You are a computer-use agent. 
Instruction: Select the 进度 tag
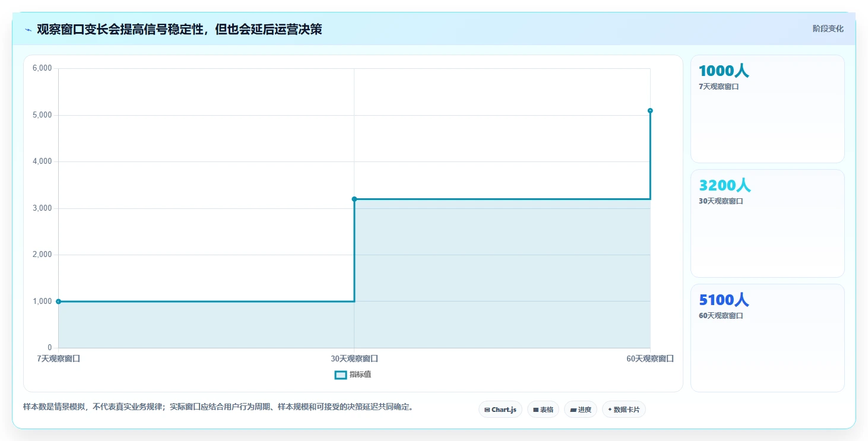point(581,410)
